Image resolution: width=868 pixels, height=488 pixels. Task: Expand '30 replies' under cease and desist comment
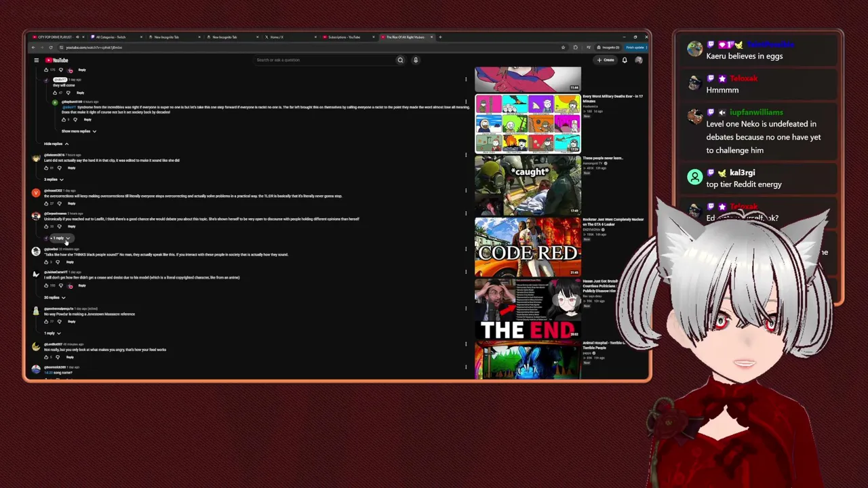(55, 298)
